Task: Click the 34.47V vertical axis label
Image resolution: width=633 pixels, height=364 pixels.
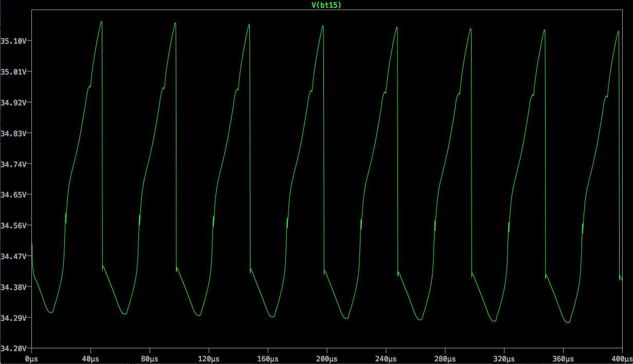Action: click(x=13, y=256)
